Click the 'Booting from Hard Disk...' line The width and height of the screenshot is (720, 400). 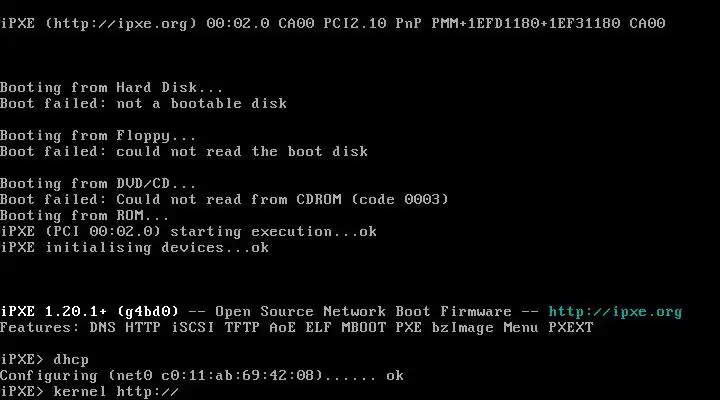[111, 87]
